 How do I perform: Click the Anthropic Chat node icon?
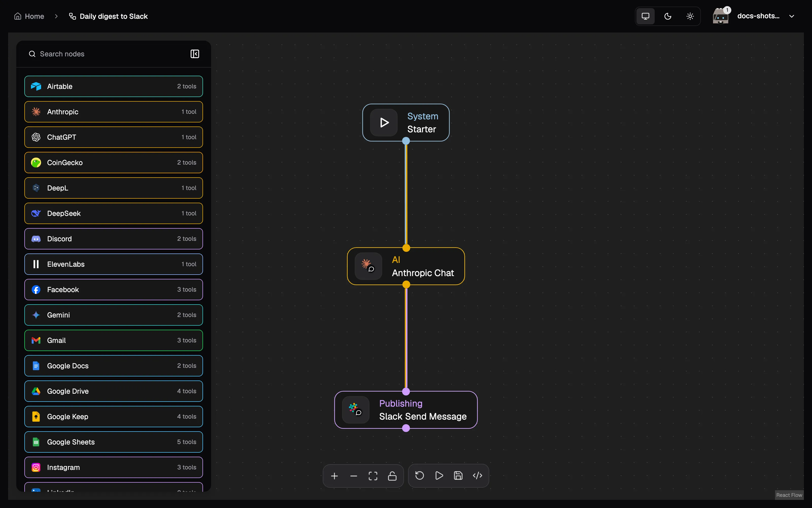coord(368,266)
